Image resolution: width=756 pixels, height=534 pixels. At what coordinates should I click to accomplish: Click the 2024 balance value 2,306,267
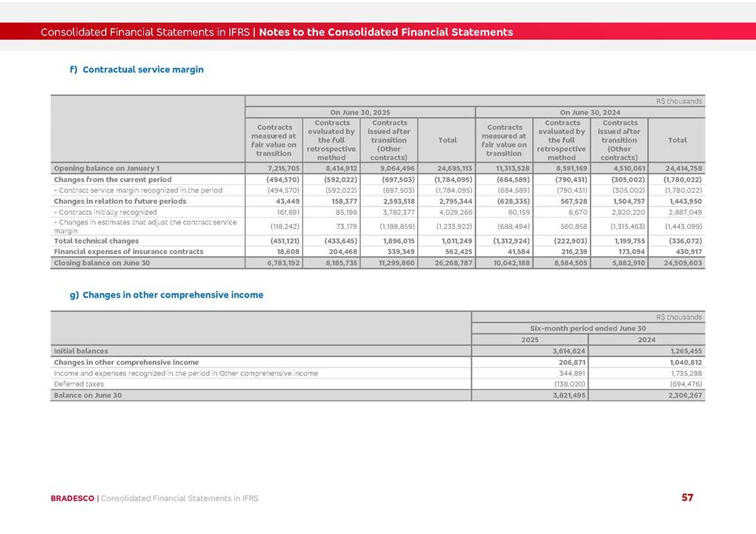click(683, 396)
